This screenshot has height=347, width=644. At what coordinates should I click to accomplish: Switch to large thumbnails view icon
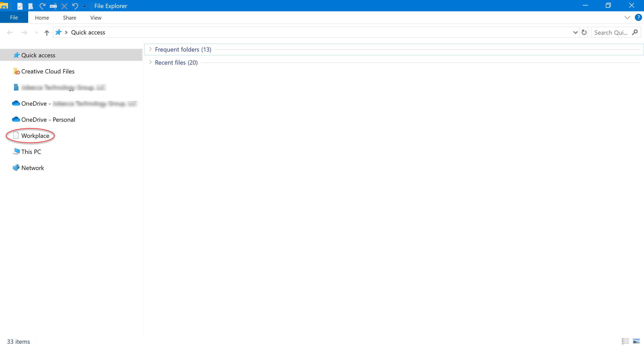[636, 341]
